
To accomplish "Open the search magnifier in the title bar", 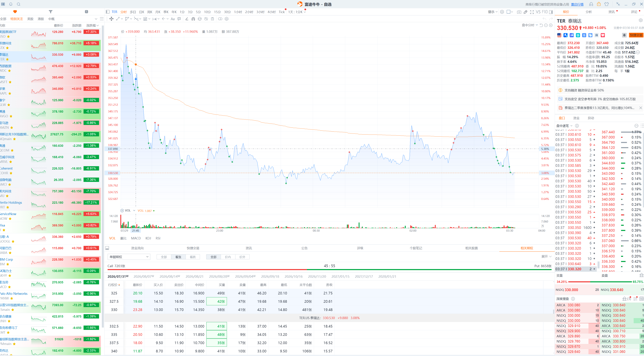I will tap(18, 4).
